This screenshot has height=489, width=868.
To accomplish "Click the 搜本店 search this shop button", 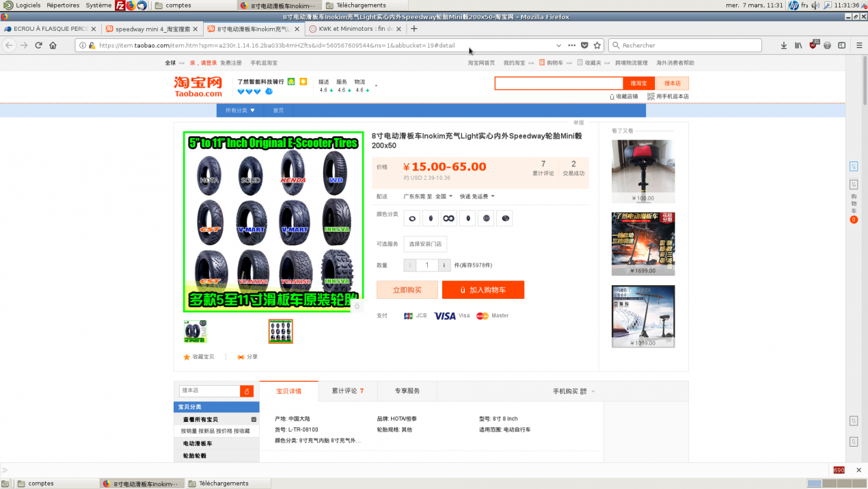I will (673, 83).
